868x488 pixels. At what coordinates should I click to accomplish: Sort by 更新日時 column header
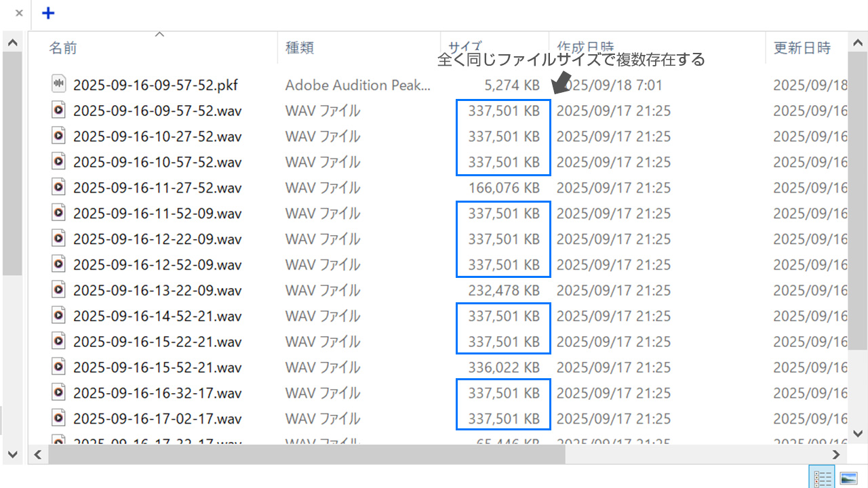pyautogui.click(x=802, y=48)
